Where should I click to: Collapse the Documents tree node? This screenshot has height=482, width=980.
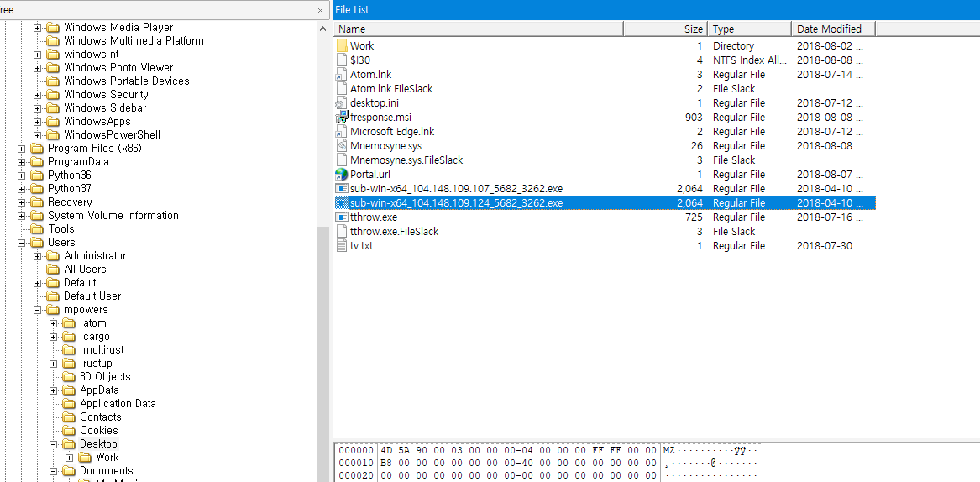coord(54,471)
